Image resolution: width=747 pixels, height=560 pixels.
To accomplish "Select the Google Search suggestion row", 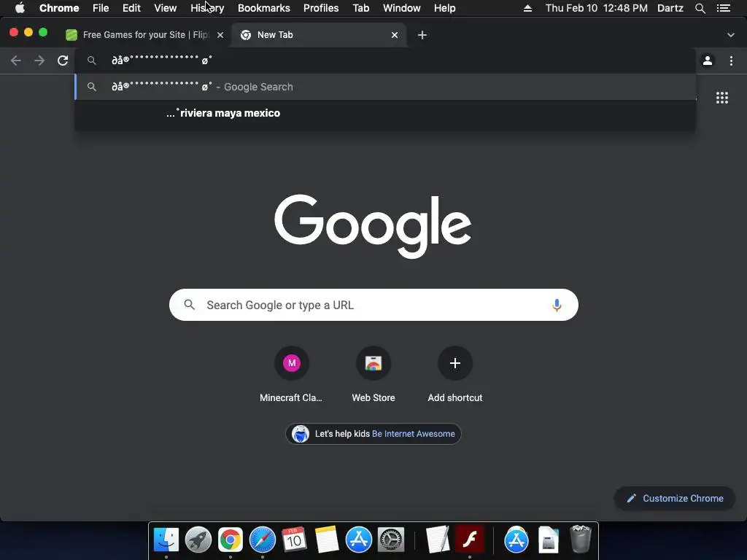I will pyautogui.click(x=385, y=87).
